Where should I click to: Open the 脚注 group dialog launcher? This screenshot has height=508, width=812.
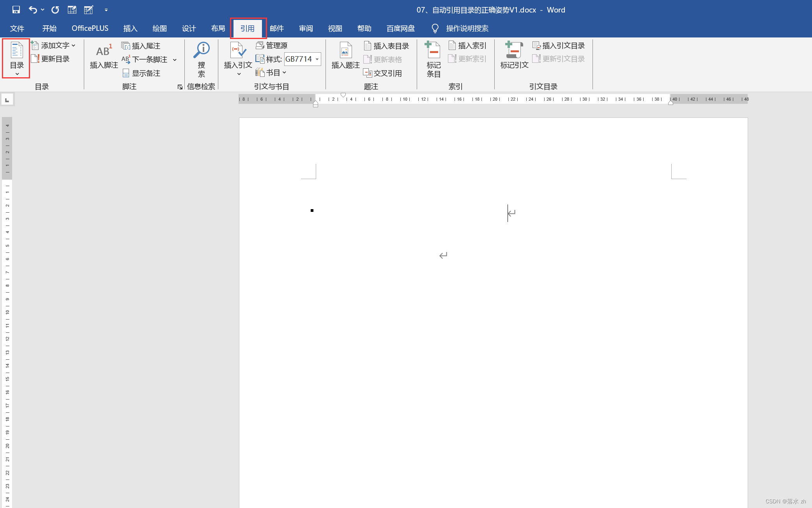click(180, 87)
